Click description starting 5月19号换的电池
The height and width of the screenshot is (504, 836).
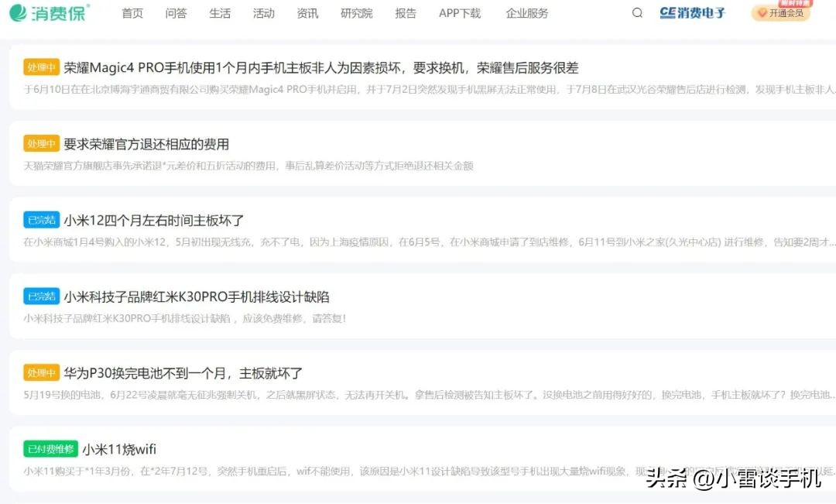429,395
